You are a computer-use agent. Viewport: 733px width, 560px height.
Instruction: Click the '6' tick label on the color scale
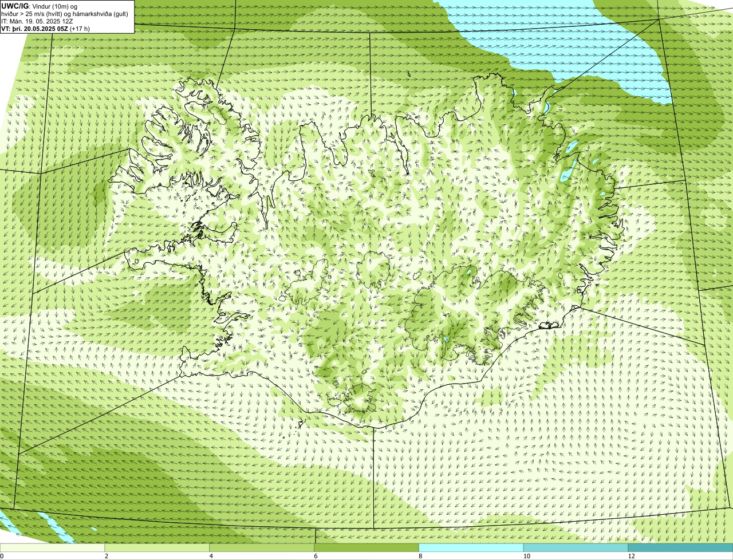point(316,556)
